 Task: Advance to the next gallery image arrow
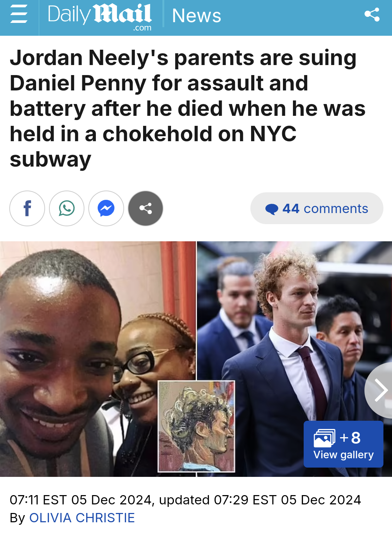click(379, 390)
